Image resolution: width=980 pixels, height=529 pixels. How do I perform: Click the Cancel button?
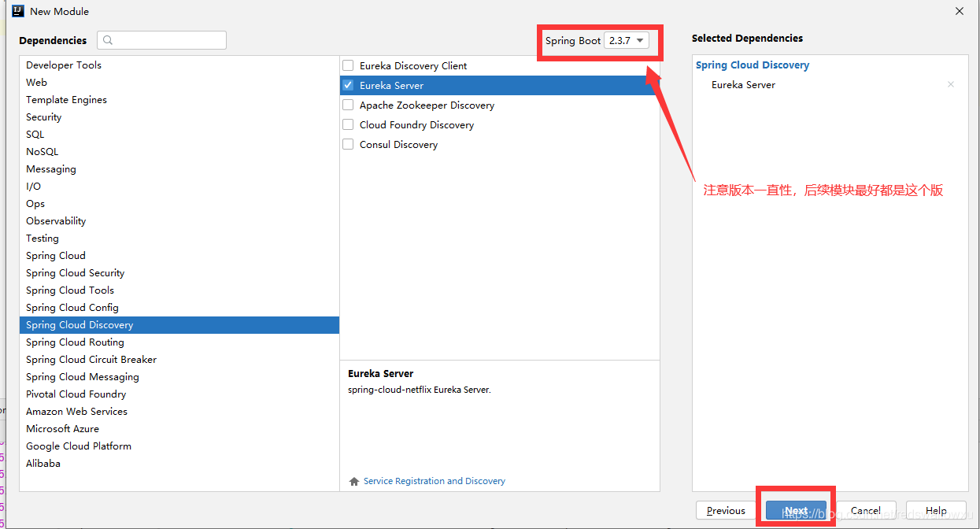point(866,510)
